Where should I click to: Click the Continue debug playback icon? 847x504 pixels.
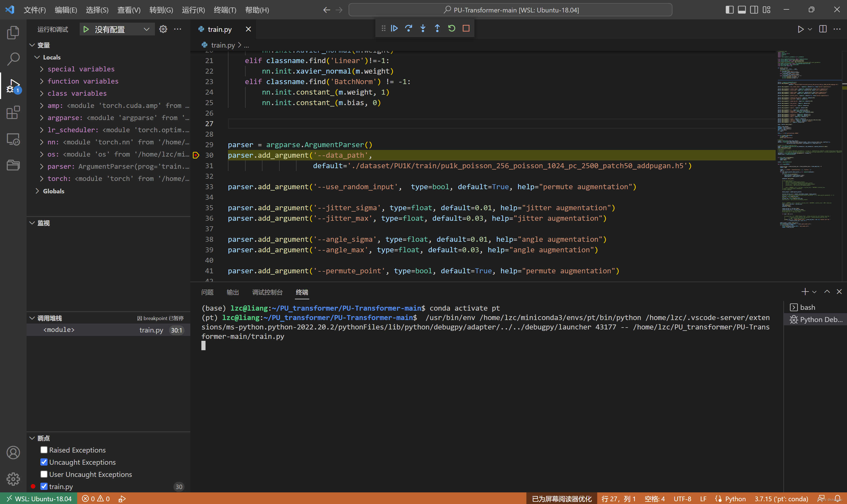[x=394, y=28]
